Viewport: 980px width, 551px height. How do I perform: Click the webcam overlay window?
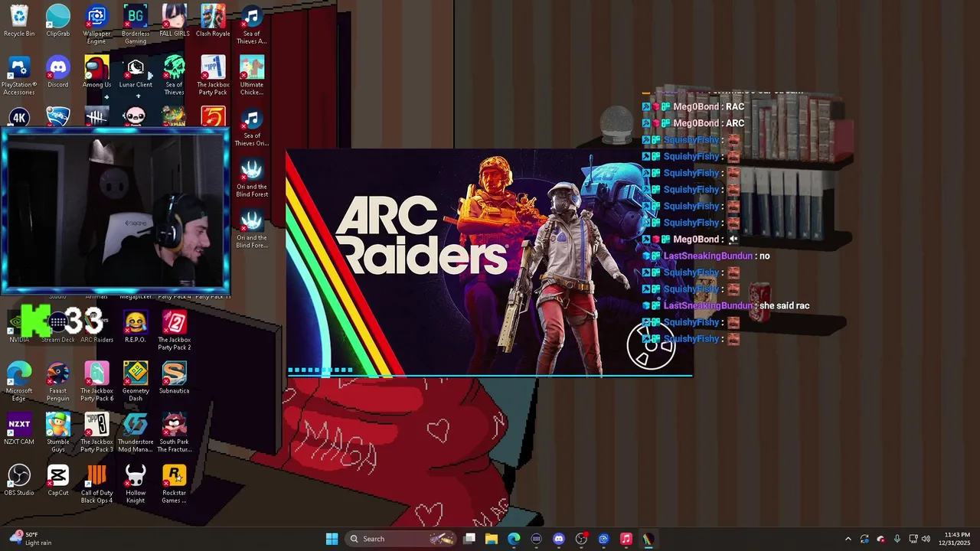click(x=115, y=211)
